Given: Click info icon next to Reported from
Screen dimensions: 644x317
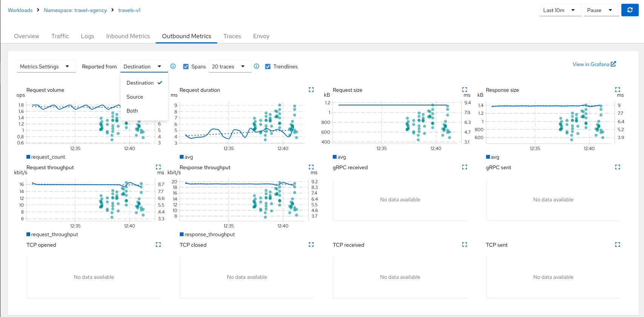Looking at the screenshot, I should [x=173, y=66].
